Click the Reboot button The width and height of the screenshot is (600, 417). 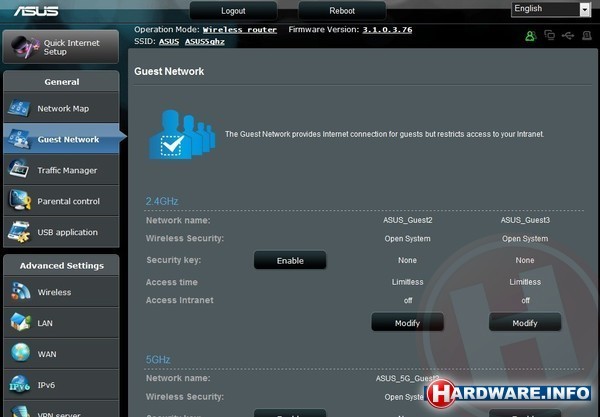click(342, 11)
